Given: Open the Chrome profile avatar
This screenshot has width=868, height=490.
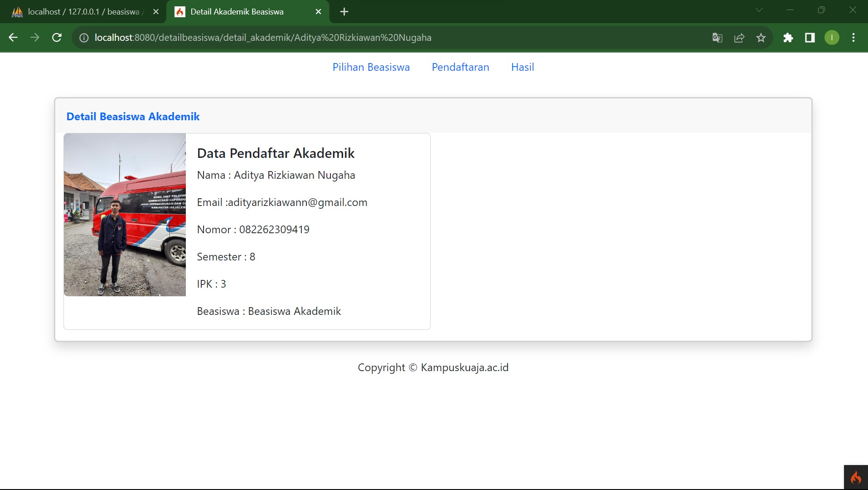Looking at the screenshot, I should [832, 38].
